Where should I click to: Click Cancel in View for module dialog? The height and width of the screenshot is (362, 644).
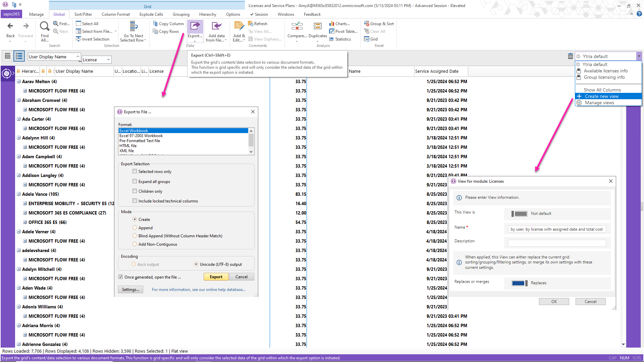591,302
